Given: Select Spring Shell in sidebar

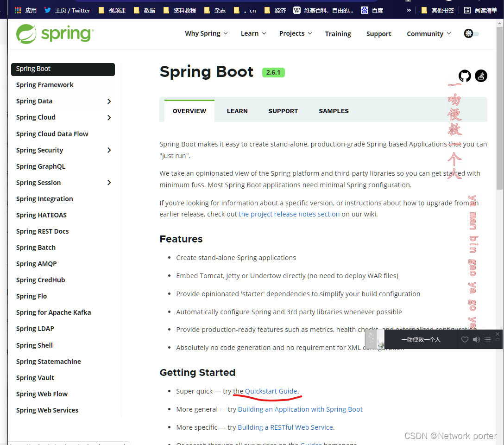Looking at the screenshot, I should tap(34, 345).
